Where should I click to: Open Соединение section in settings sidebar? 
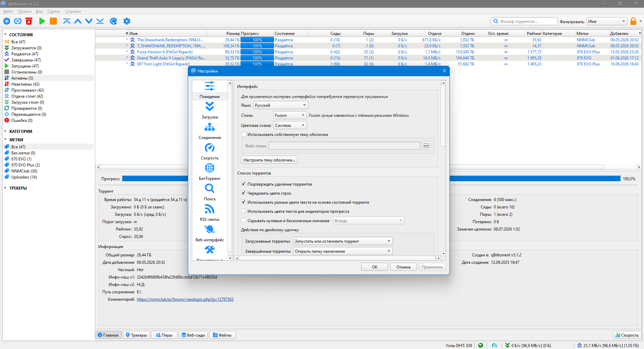click(x=210, y=131)
